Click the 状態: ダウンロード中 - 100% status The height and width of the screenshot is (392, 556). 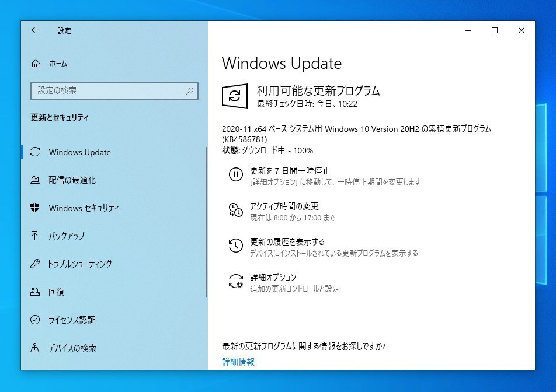point(267,150)
